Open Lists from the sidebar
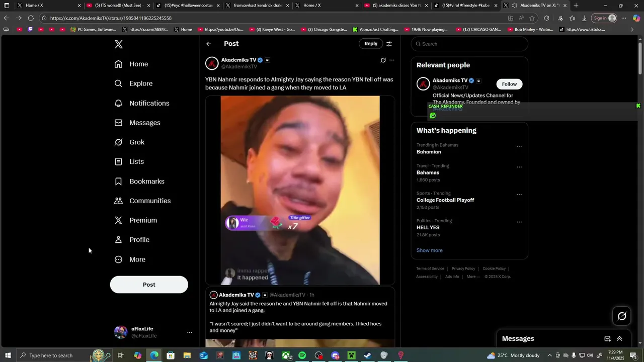 coord(129,161)
